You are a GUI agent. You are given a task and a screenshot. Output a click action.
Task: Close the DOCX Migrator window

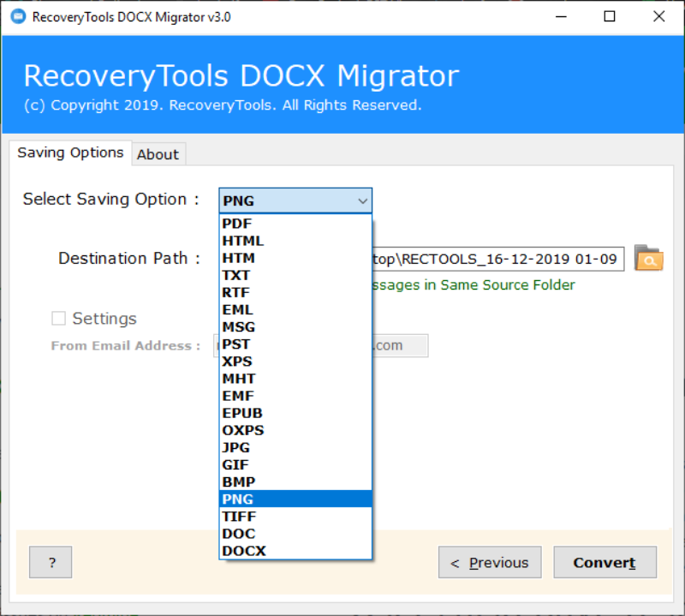tap(658, 16)
